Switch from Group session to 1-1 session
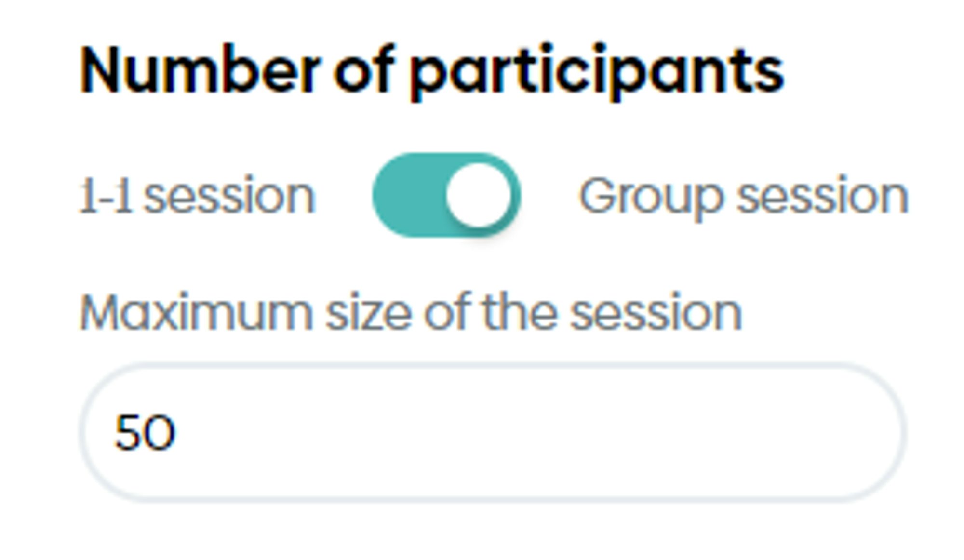This screenshot has width=964, height=560. (x=446, y=195)
